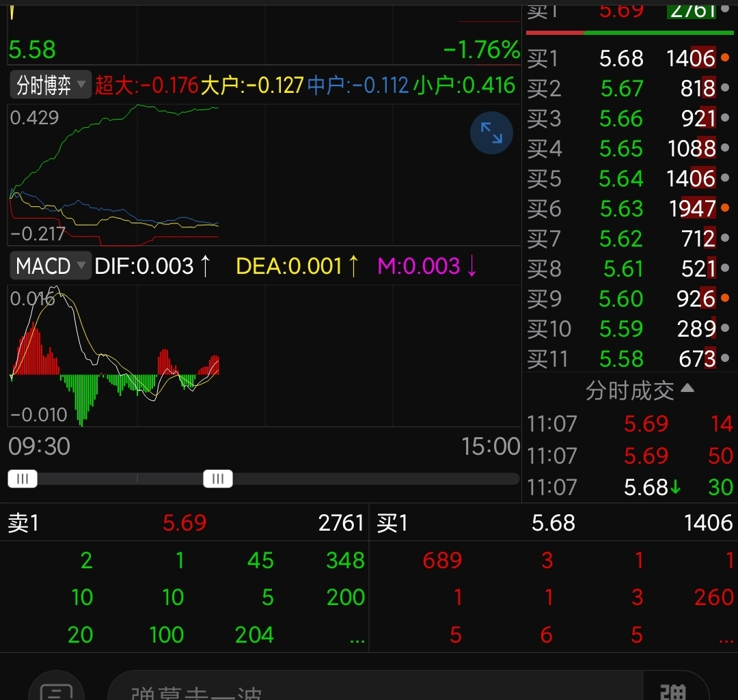Screen dimensions: 738x700
Task: Tap the DIF:0.003 value label
Action: (x=144, y=266)
